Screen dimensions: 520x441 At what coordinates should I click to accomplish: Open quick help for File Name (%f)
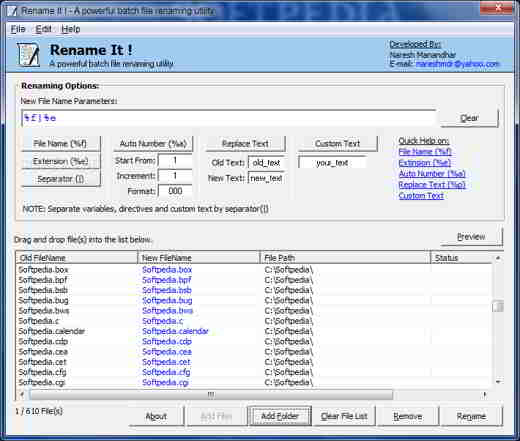tap(425, 152)
